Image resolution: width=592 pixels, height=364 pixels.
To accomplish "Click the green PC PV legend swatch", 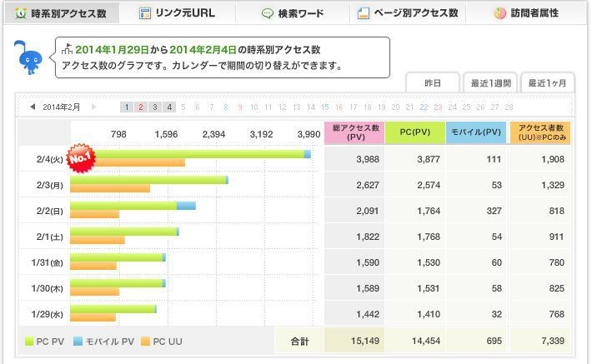I will coord(29,342).
